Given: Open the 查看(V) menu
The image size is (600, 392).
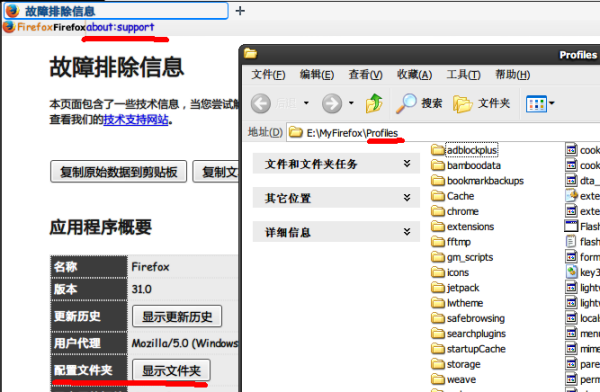Looking at the screenshot, I should pyautogui.click(x=365, y=75).
